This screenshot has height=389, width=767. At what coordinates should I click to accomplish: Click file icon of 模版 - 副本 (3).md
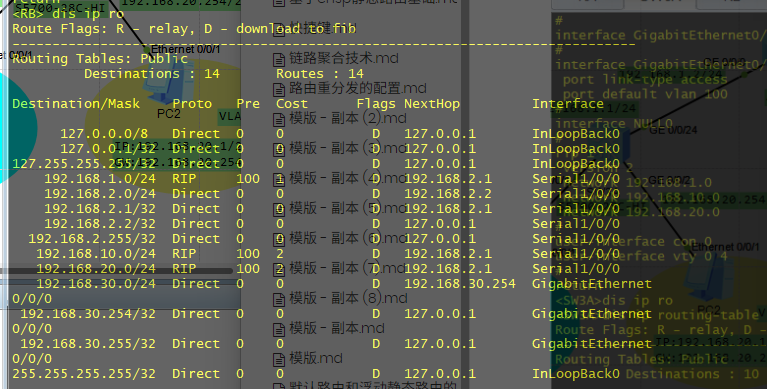279,149
